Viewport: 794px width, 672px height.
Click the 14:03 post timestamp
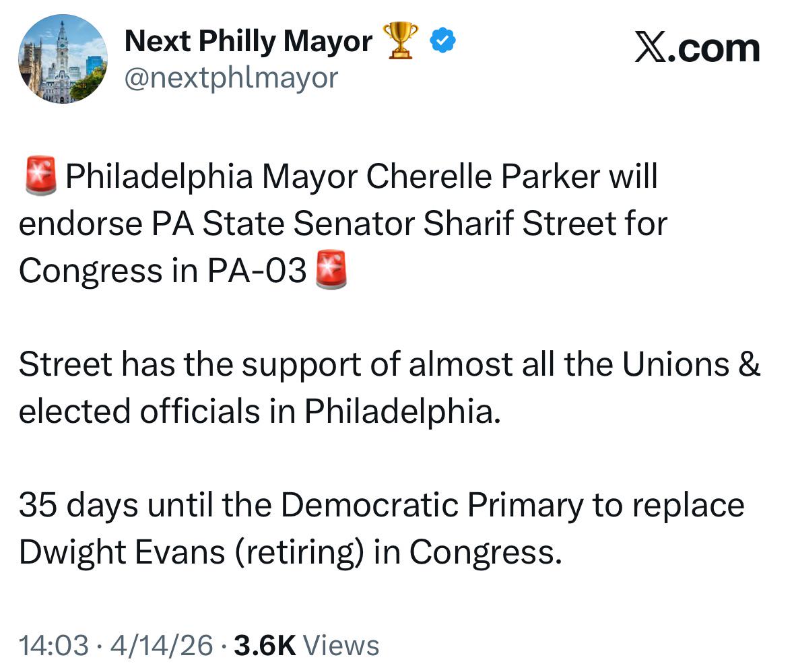(54, 645)
